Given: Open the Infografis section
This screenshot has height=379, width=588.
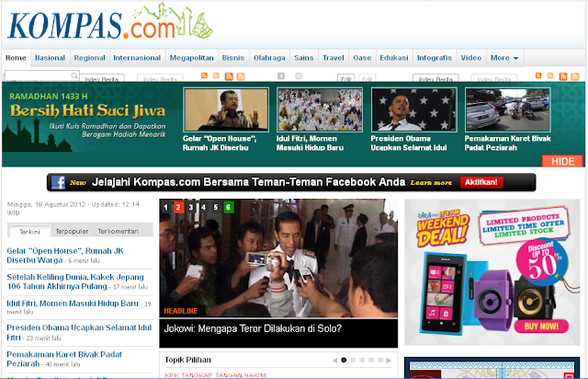Looking at the screenshot, I should click(x=435, y=58).
